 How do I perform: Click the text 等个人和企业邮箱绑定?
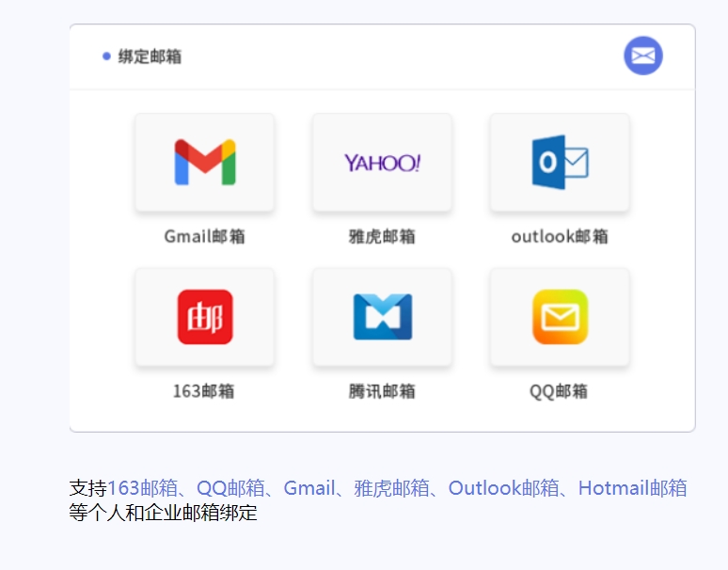pyautogui.click(x=163, y=513)
